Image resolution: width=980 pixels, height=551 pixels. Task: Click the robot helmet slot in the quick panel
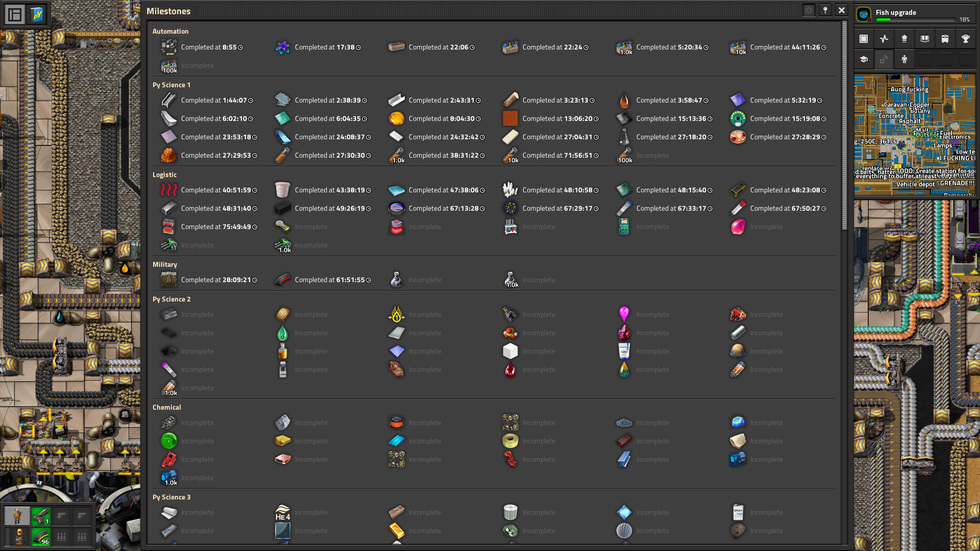[17, 537]
